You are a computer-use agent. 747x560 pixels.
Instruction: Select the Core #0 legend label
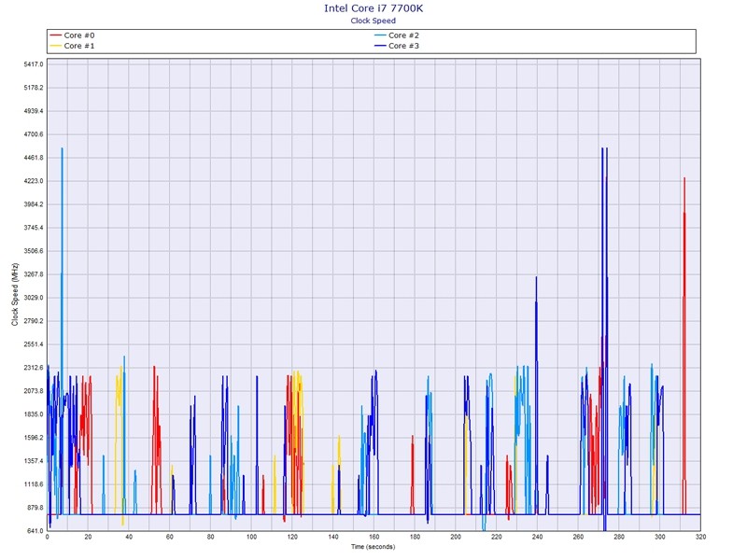[78, 35]
